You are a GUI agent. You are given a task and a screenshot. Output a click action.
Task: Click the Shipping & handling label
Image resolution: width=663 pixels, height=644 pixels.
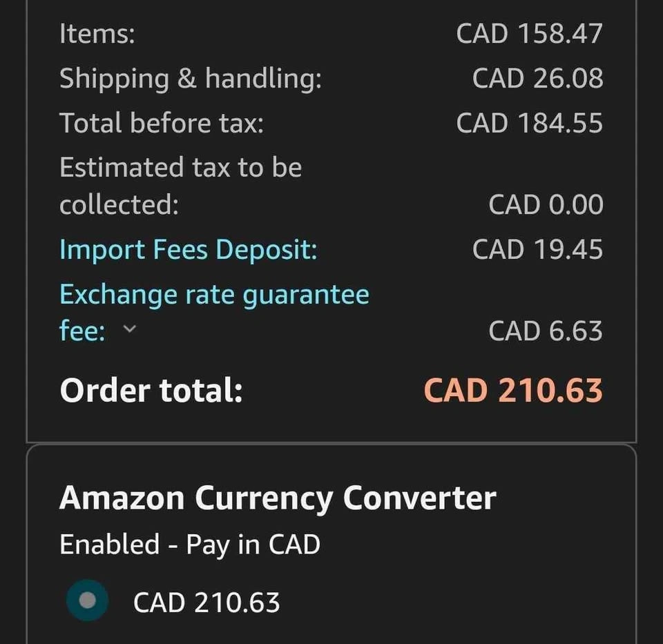[x=191, y=79]
